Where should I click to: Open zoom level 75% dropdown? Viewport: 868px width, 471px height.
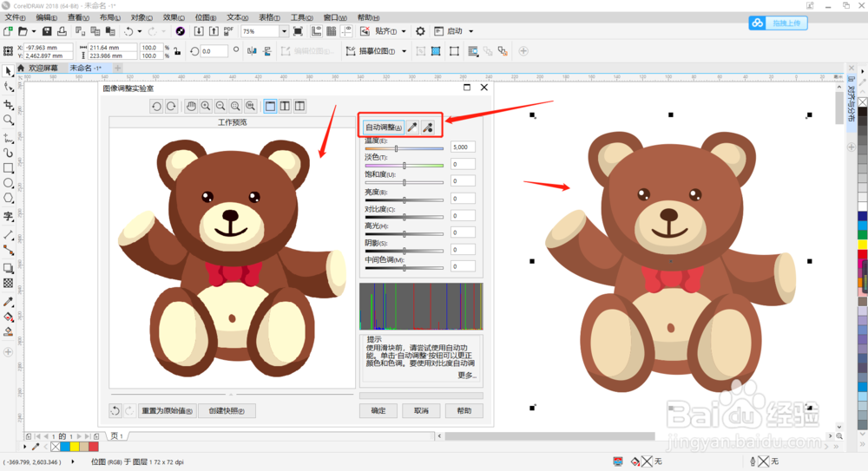coord(284,31)
